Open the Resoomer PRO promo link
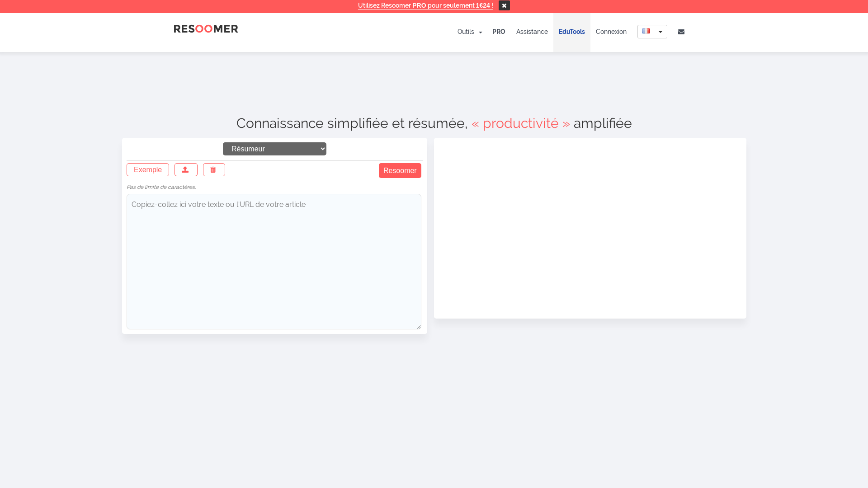 tap(425, 5)
